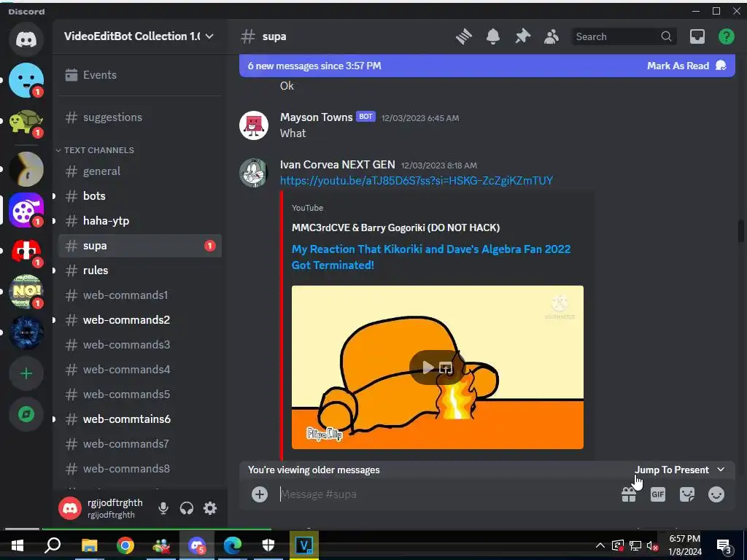Open My Reaction That Kikoriki video title link
Image resolution: width=747 pixels, height=560 pixels.
pyautogui.click(x=430, y=257)
